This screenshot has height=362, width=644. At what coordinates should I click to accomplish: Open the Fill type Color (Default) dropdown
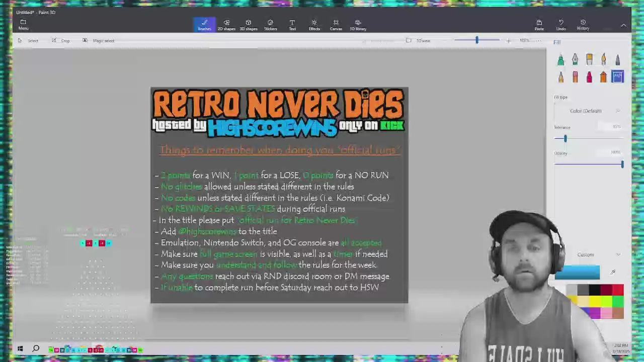coord(589,111)
